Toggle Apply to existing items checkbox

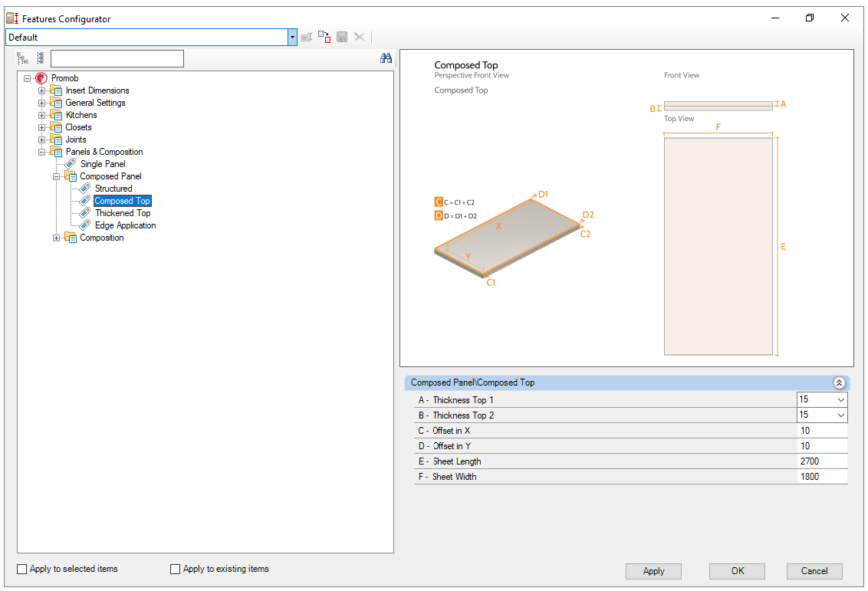coord(176,569)
